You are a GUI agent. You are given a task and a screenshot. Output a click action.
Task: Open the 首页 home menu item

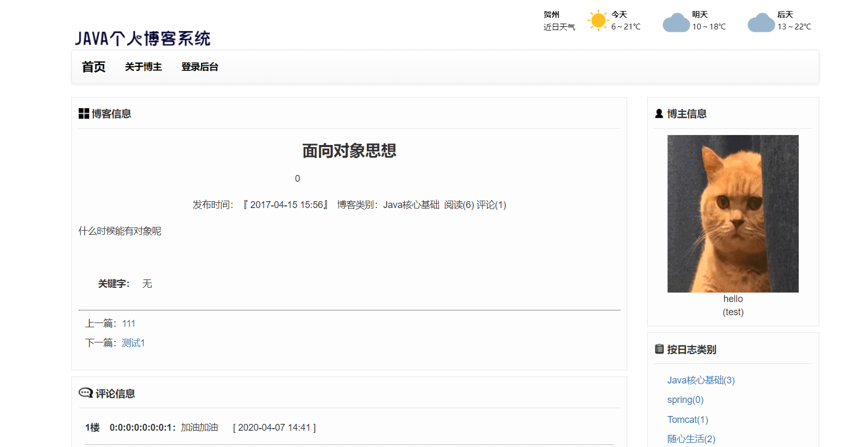coord(93,67)
